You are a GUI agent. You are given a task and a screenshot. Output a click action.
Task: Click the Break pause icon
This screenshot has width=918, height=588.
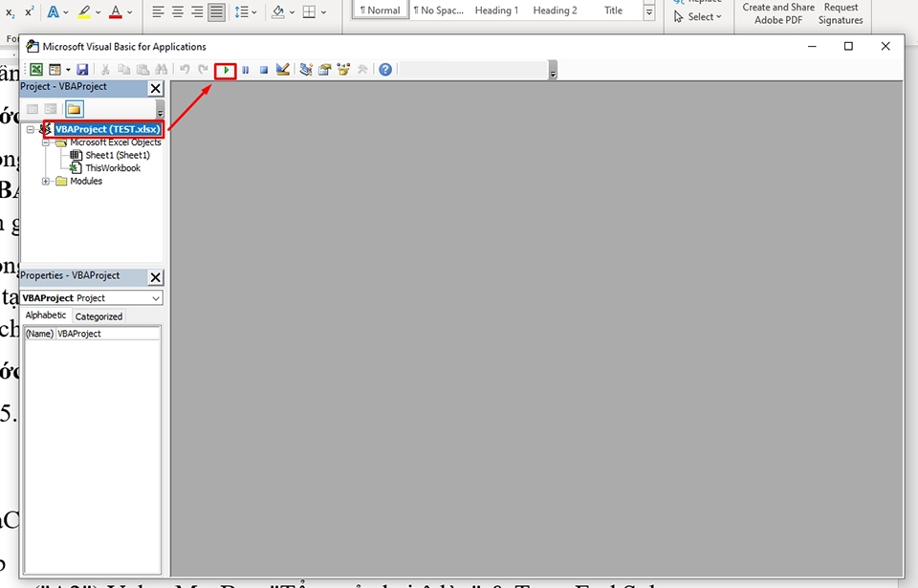click(x=246, y=70)
